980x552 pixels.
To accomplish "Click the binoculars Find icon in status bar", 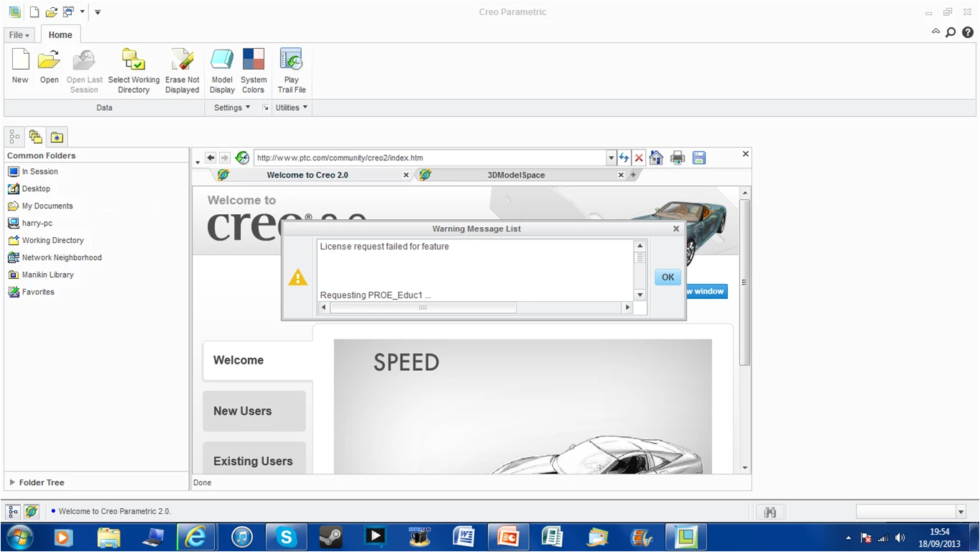I will 770,512.
